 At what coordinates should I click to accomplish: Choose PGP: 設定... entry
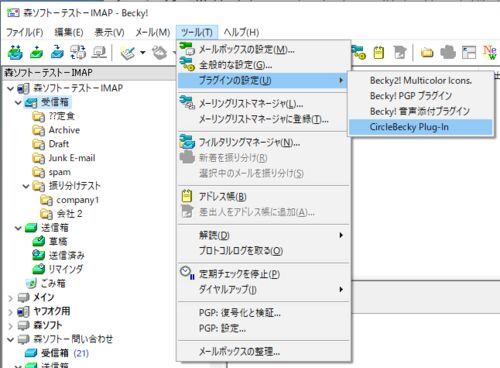[264, 328]
